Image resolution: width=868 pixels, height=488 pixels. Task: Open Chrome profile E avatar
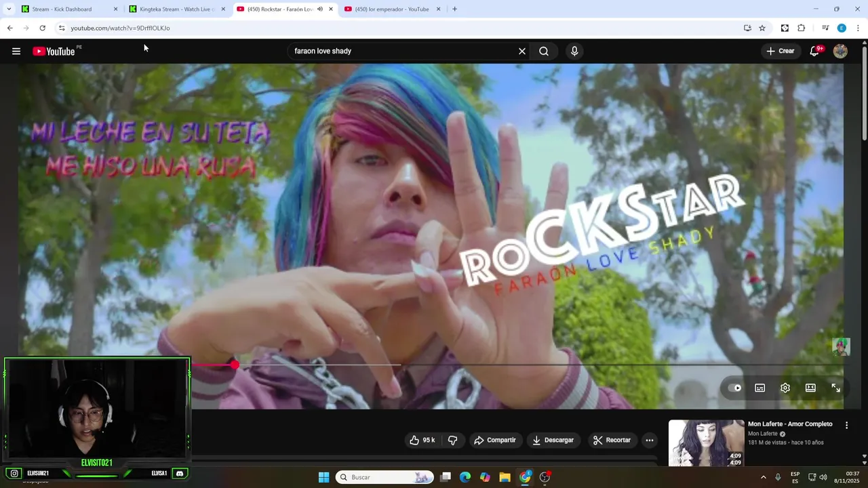[x=842, y=28]
